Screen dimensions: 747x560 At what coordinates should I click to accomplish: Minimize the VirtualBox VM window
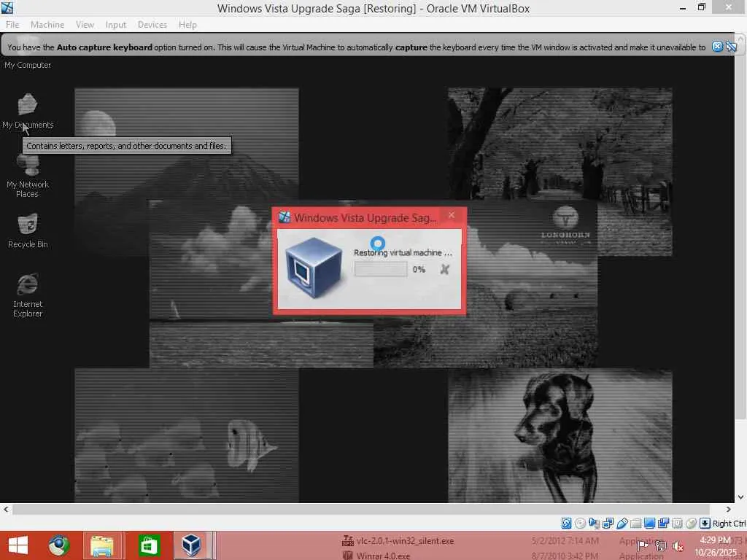click(x=683, y=7)
